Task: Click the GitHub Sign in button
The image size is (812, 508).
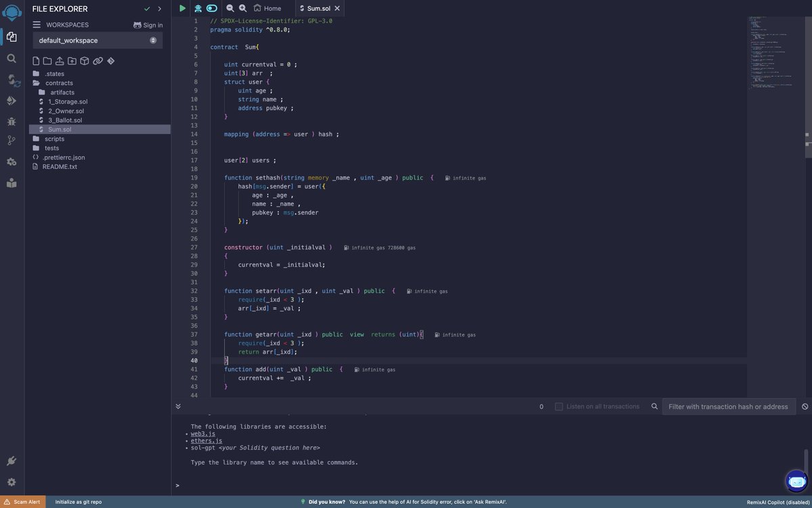Action: coord(148,25)
